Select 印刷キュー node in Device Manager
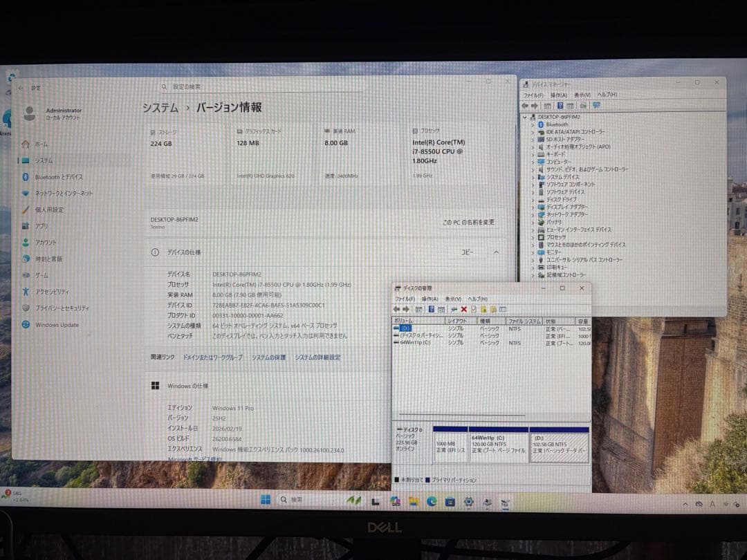Image resolution: width=747 pixels, height=560 pixels. point(556,268)
